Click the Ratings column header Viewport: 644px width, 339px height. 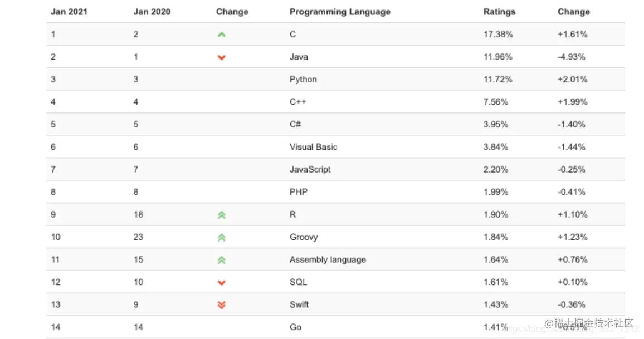pos(499,12)
